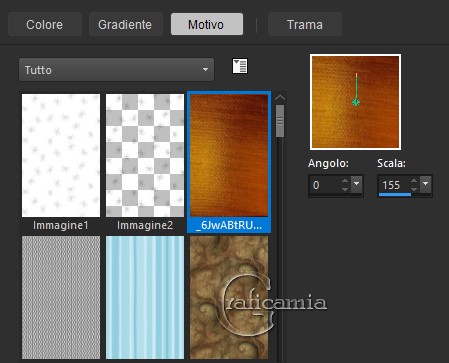Click the pattern list scrollbar thumb
The width and height of the screenshot is (449, 363).
[x=280, y=121]
